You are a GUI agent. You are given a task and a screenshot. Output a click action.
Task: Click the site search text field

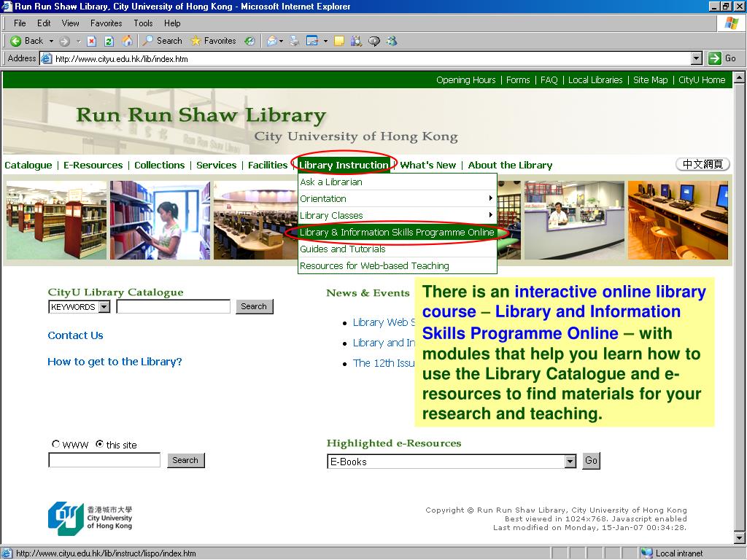click(104, 460)
